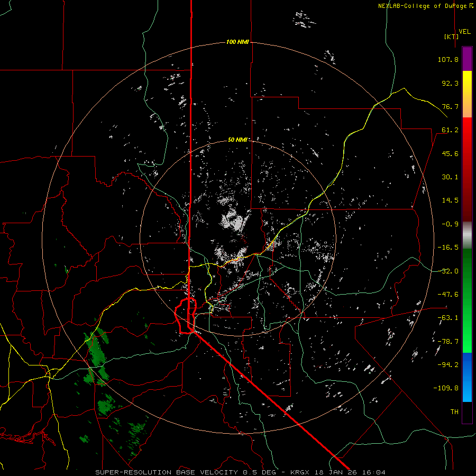476x476 pixels.
Task: Select the -94.2 scale value
Action: point(448,364)
